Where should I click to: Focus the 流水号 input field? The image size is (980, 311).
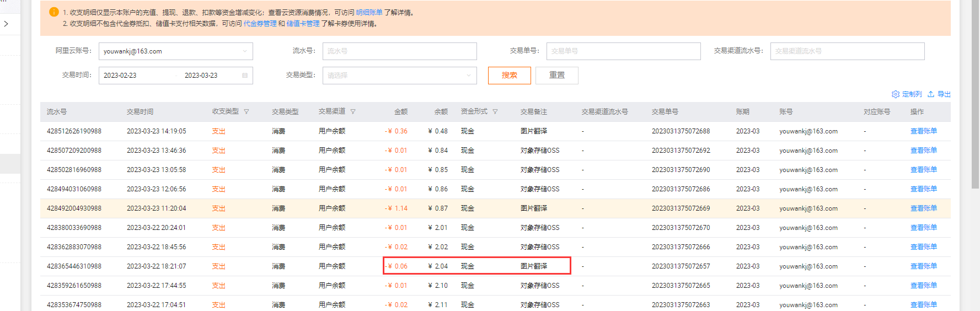400,51
